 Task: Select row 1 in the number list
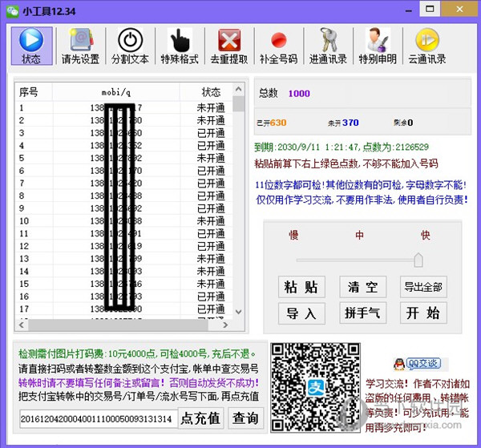pyautogui.click(x=124, y=108)
